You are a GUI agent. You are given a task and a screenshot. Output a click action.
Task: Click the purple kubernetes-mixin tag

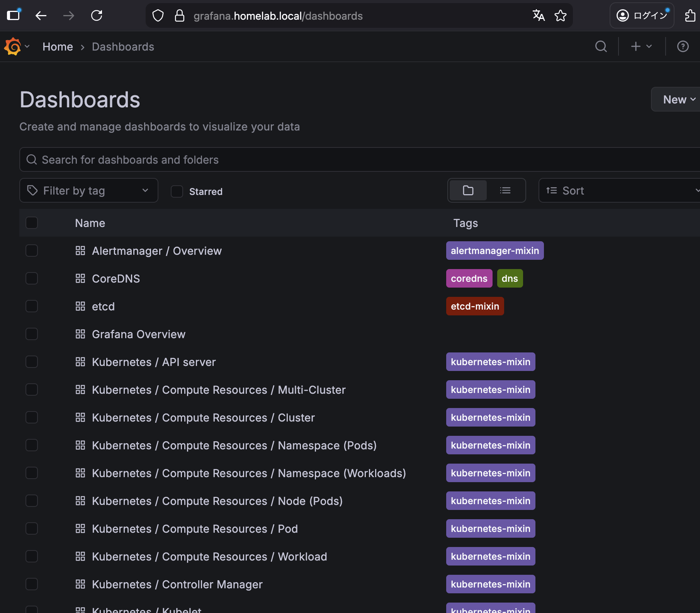click(490, 362)
